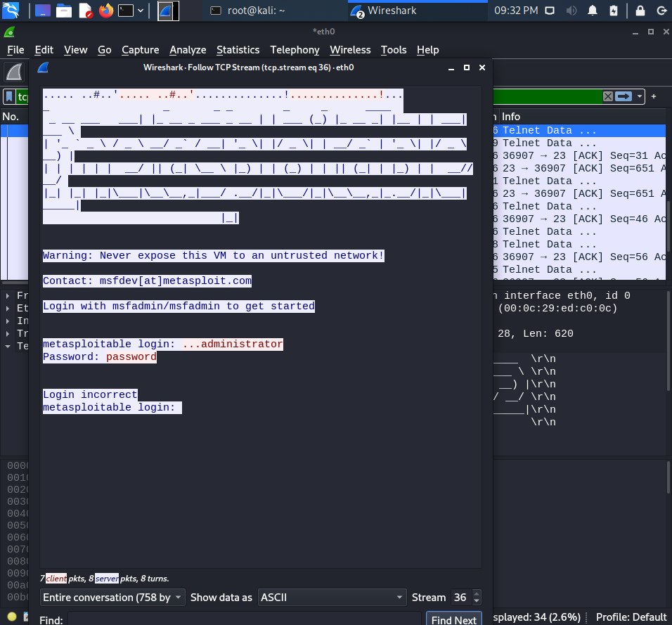Select packet 36907 → 23 [ACK] Seq=46

(x=579, y=219)
